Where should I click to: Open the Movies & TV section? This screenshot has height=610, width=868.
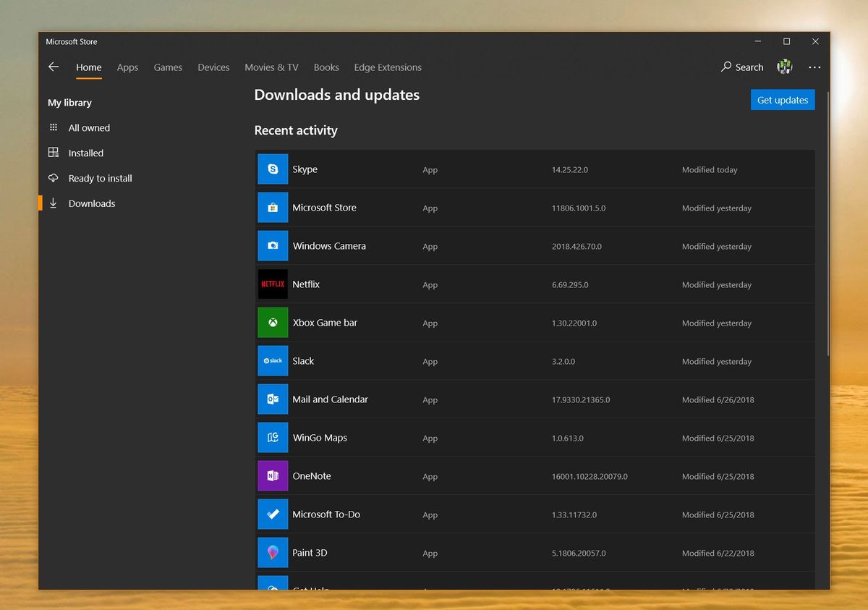(x=271, y=67)
